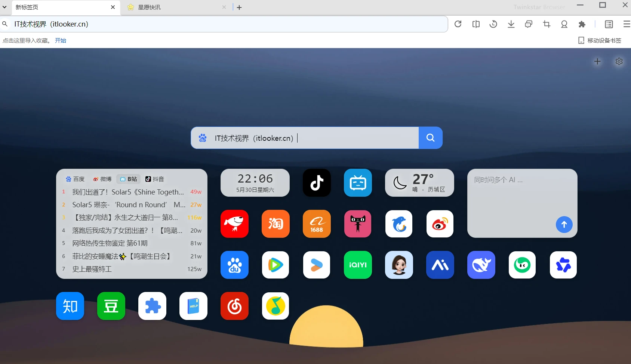Open the split view toolbar icon
631x364 pixels.
476,24
